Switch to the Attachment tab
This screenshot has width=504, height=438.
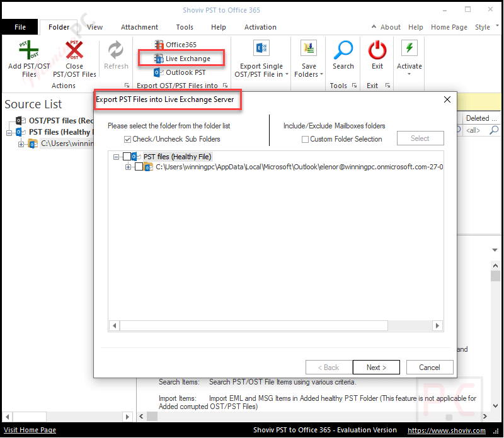click(139, 27)
